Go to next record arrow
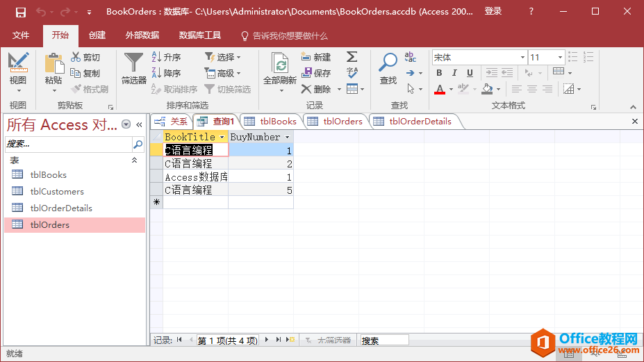Viewport: 644px width, 362px height. (267, 340)
